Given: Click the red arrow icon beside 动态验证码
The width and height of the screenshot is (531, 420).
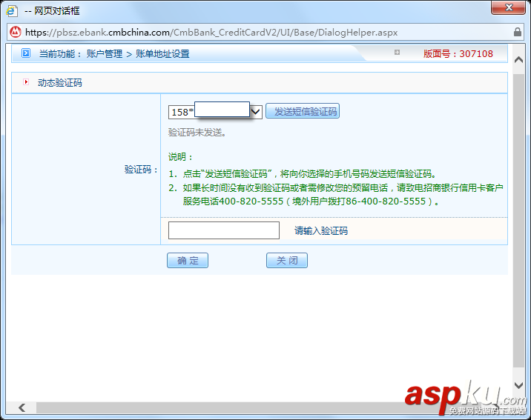Looking at the screenshot, I should point(26,81).
